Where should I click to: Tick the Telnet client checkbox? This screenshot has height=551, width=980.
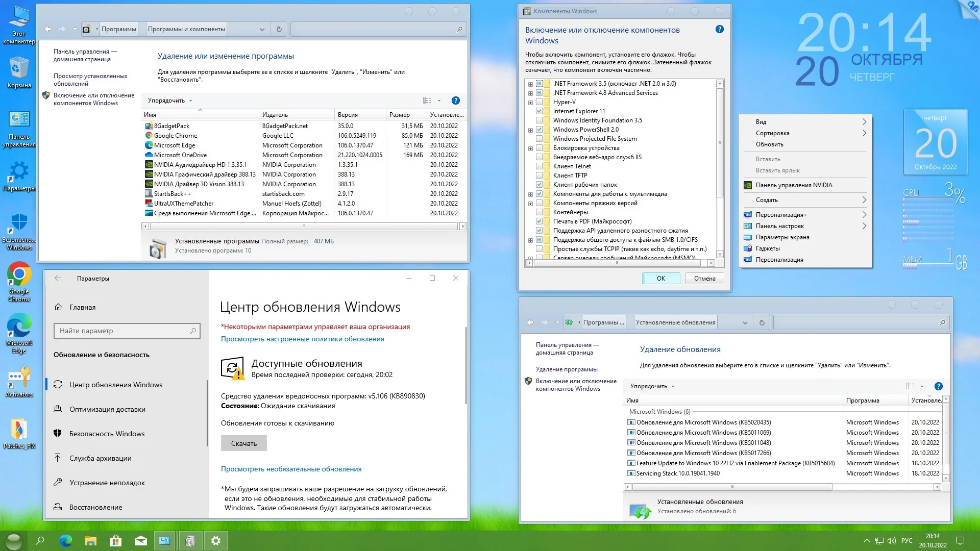539,166
